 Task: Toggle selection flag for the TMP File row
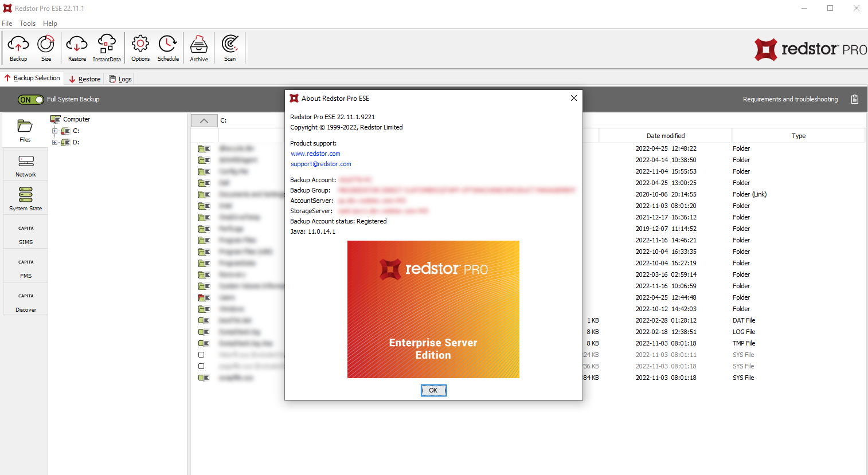click(x=204, y=343)
